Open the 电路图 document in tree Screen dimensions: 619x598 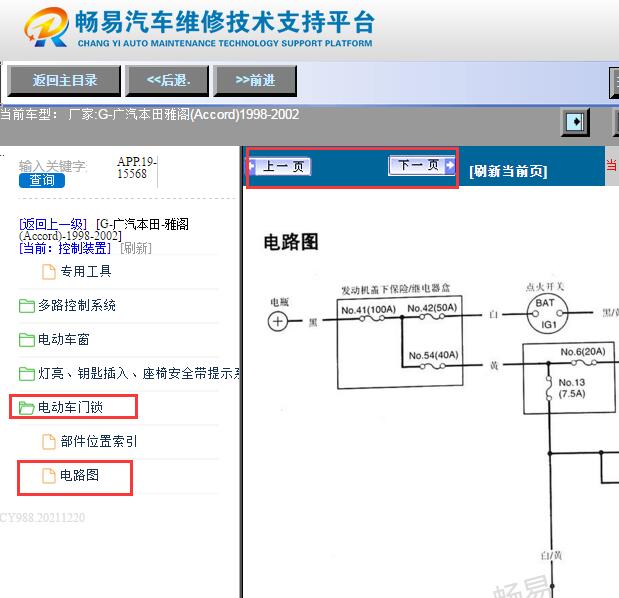79,475
